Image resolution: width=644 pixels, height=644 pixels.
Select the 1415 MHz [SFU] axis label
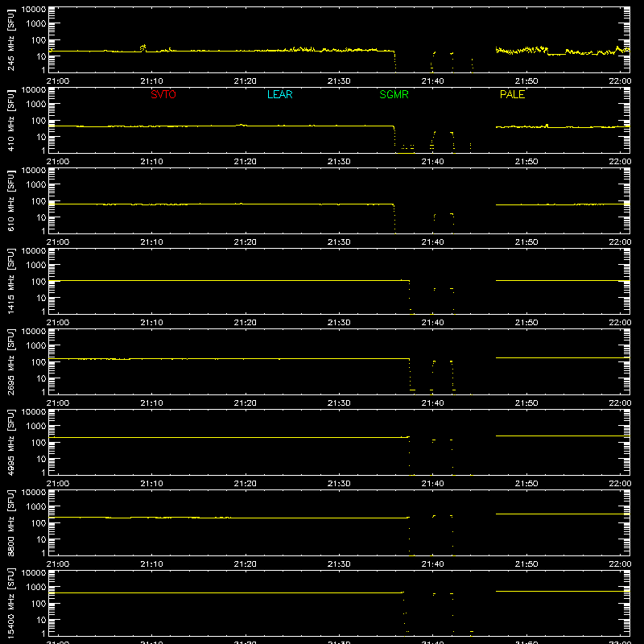pos(10,281)
